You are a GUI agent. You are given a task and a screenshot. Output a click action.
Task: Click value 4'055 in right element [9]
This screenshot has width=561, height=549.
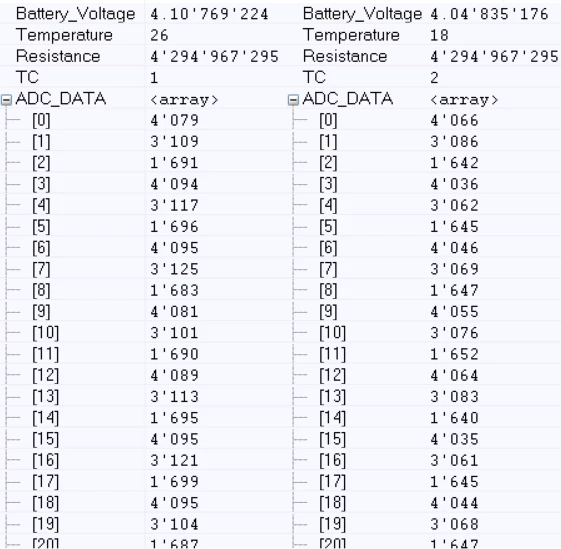click(454, 312)
